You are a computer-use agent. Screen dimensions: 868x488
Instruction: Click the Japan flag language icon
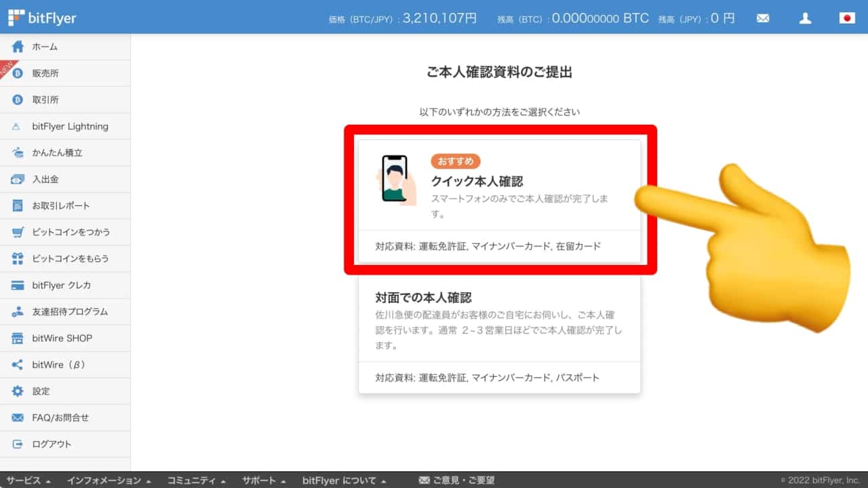pos(847,18)
